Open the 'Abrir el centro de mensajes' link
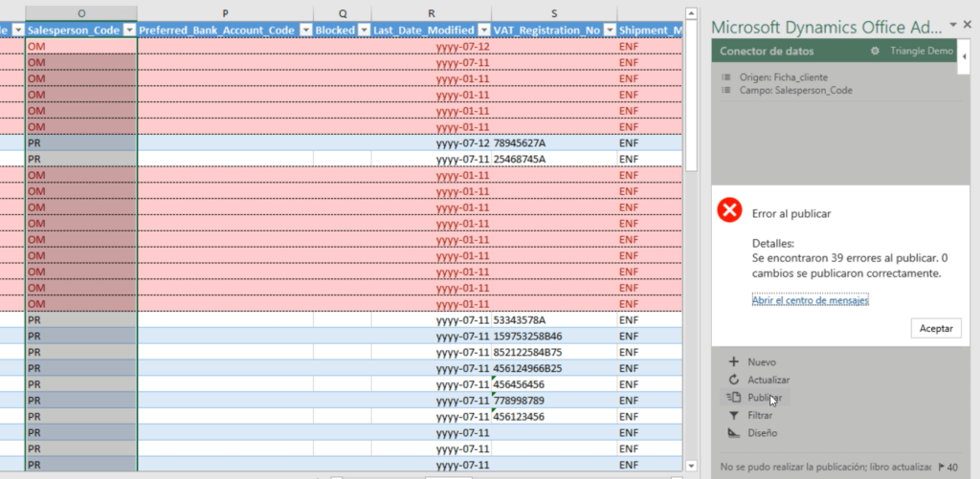Screen dimensions: 980x479 [x=810, y=300]
